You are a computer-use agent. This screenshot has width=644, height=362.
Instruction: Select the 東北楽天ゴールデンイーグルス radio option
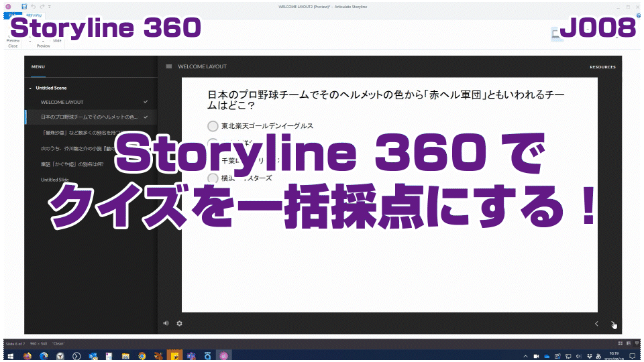213,126
